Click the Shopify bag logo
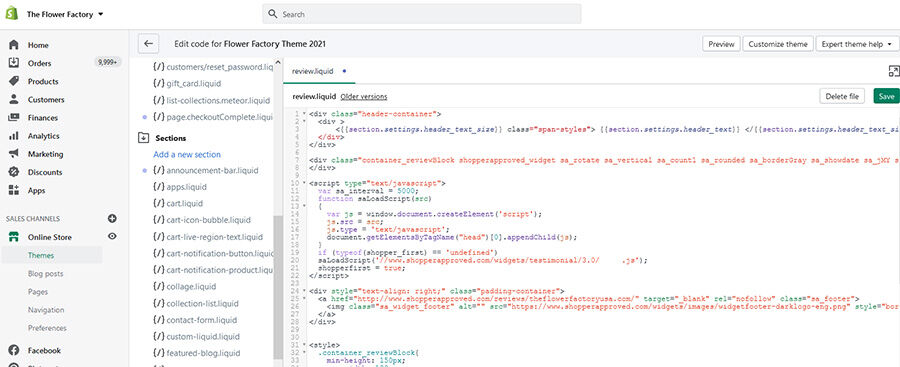 pyautogui.click(x=11, y=13)
